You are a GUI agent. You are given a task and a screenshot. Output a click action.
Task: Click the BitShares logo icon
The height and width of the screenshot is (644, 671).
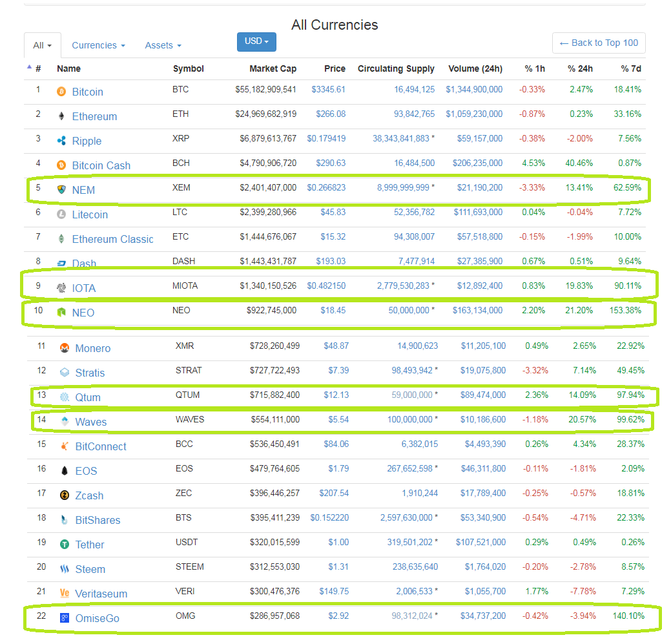tap(65, 519)
